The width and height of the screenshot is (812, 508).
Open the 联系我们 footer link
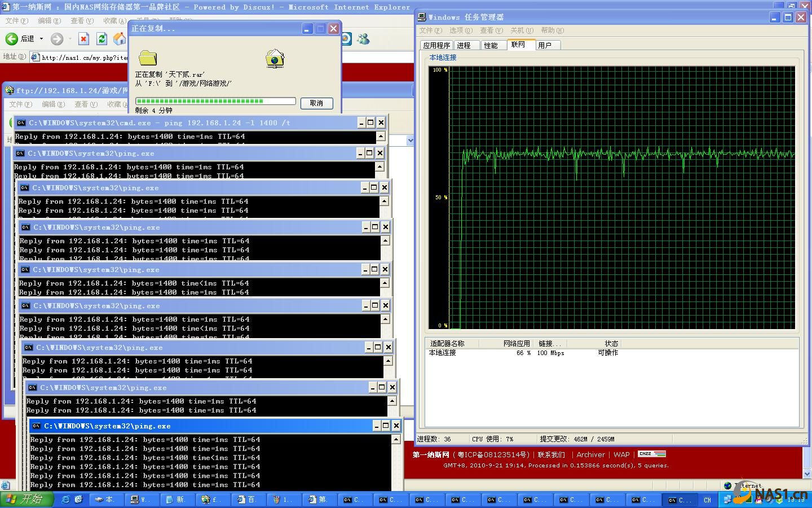(551, 455)
